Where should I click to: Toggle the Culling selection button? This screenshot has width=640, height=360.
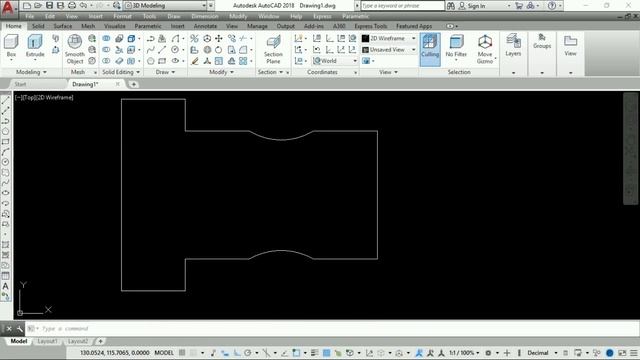pos(430,49)
